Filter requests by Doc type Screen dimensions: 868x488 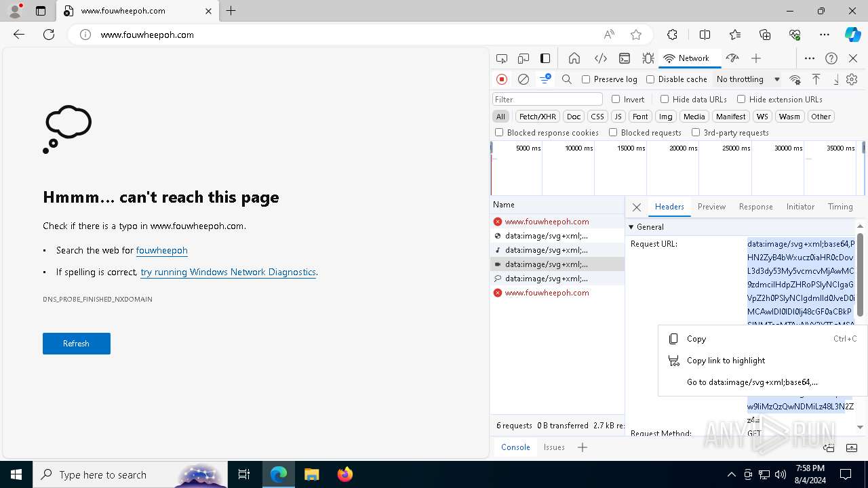click(x=574, y=117)
